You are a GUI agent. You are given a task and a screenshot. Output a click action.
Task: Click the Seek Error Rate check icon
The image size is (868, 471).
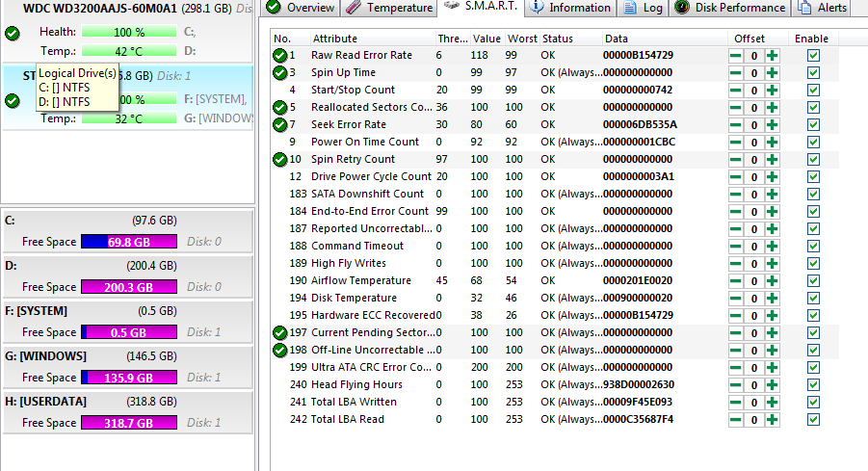tap(279, 124)
